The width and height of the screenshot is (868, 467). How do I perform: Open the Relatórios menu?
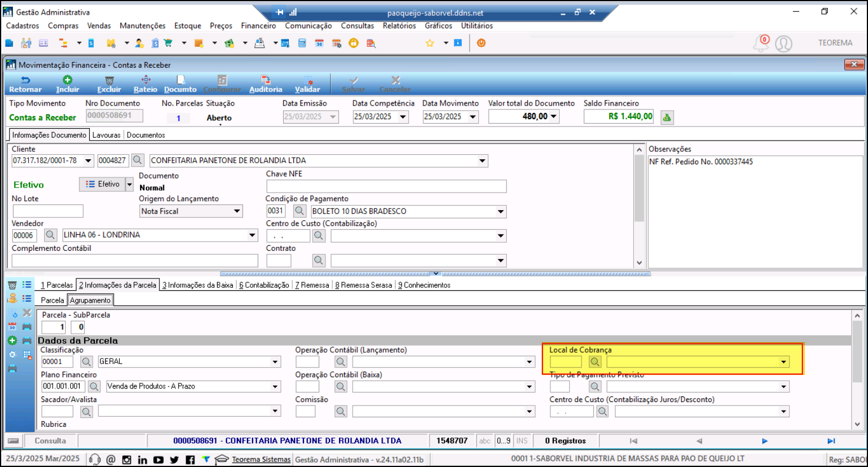coord(399,26)
